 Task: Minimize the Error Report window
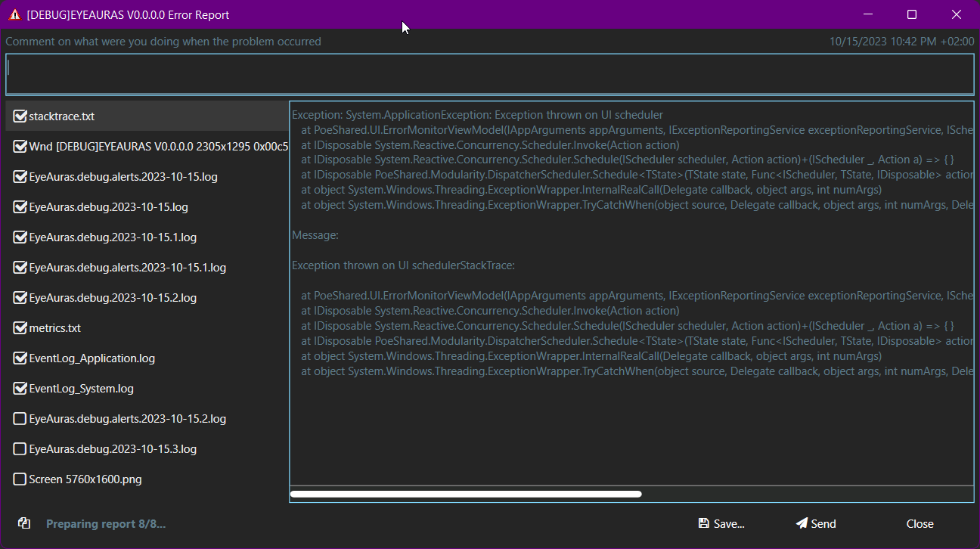point(868,14)
